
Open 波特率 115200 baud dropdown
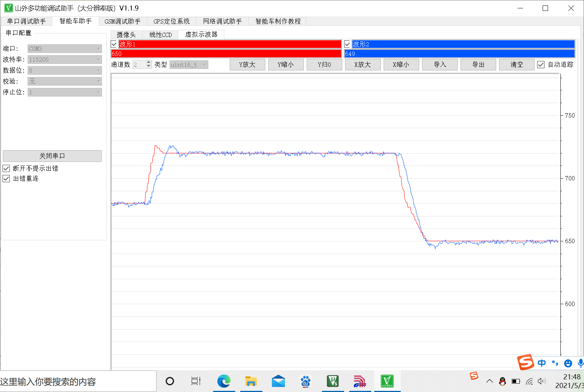[65, 60]
